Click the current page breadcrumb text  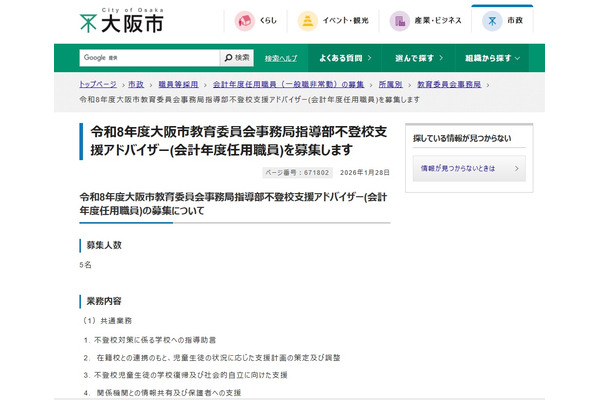(249, 100)
